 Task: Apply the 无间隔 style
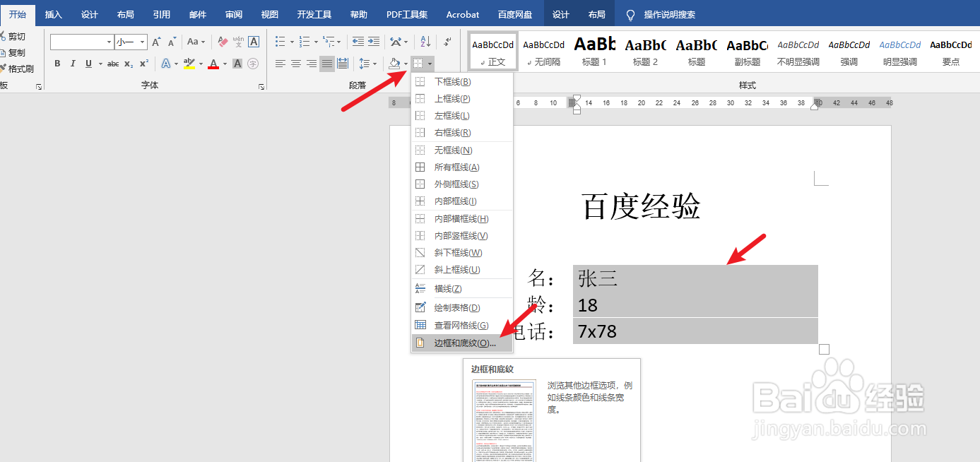[x=543, y=50]
